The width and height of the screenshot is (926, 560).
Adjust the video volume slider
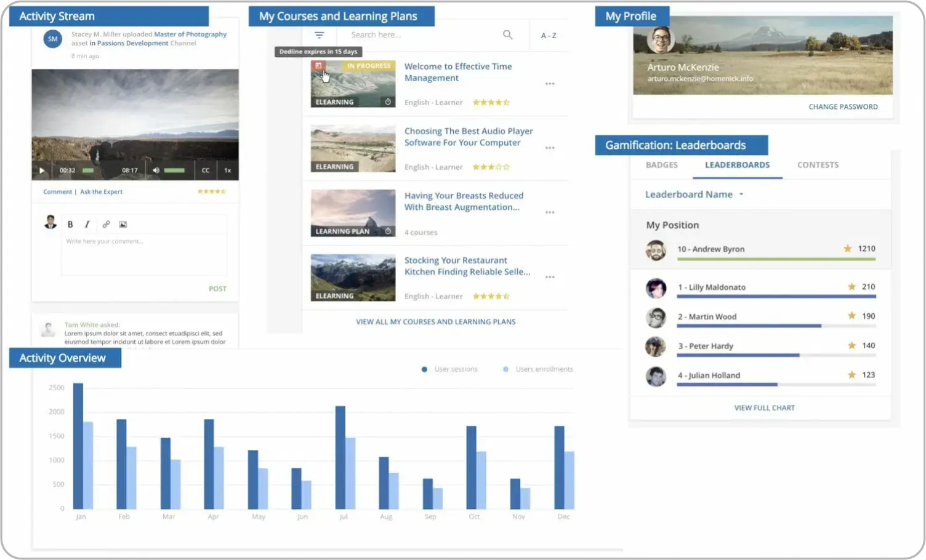tap(174, 170)
